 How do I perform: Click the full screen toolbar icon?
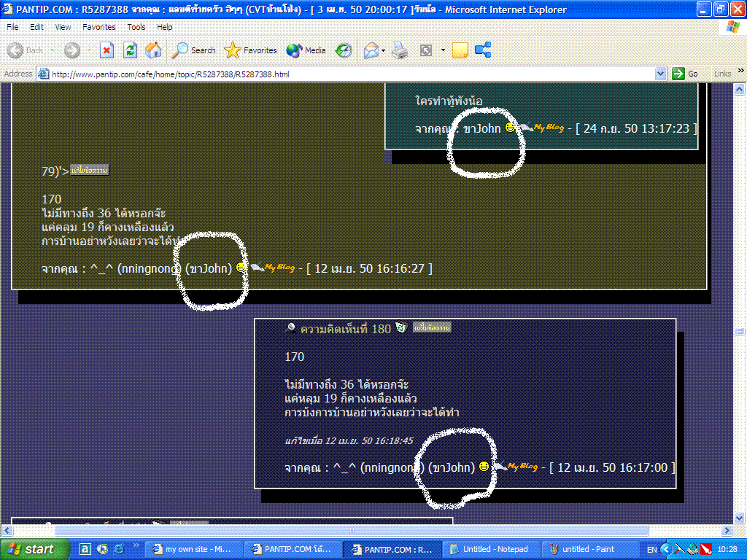426,50
